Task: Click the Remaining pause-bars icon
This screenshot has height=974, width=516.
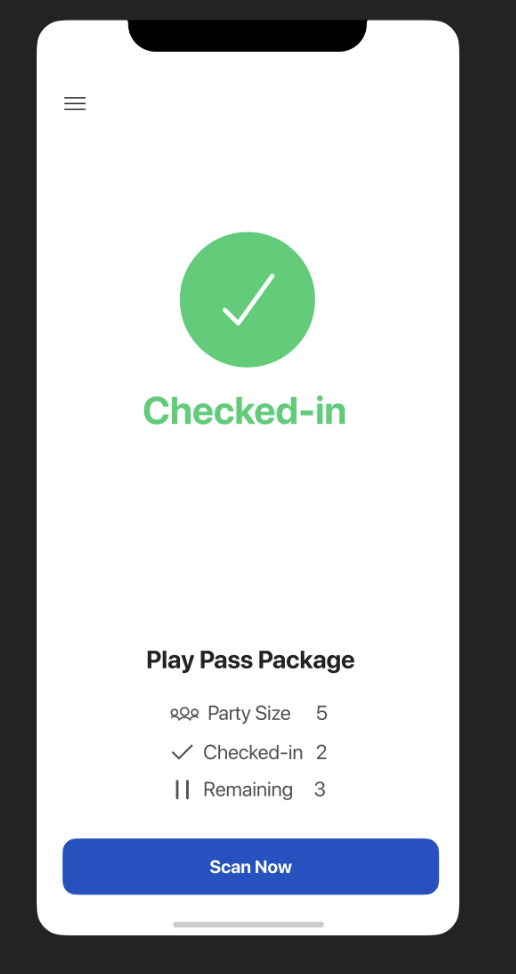Action: (182, 790)
